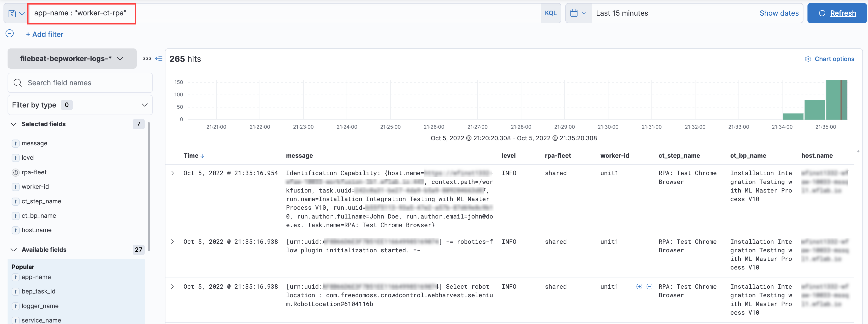The width and height of the screenshot is (868, 324).
Task: Focus the Search field names box
Action: pos(80,83)
